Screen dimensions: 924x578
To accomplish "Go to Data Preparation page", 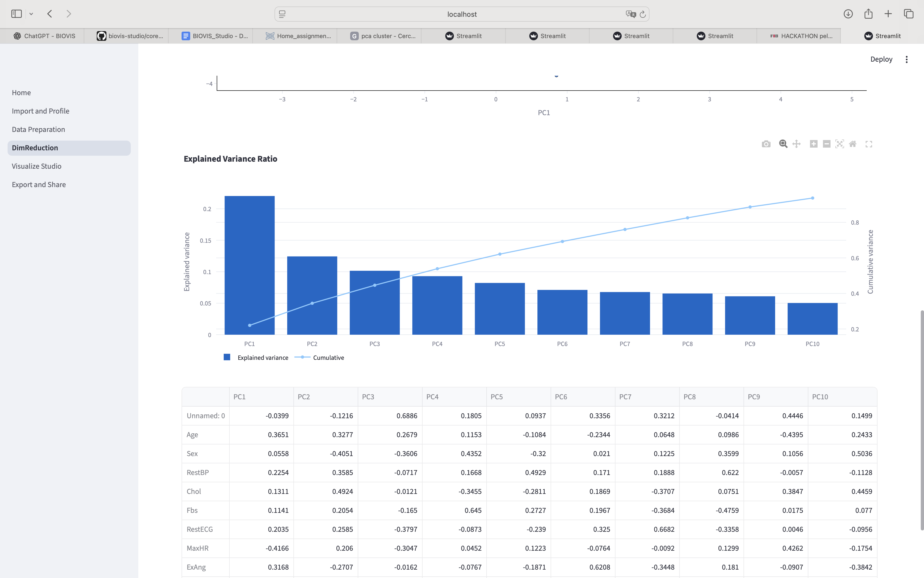I will [x=38, y=129].
